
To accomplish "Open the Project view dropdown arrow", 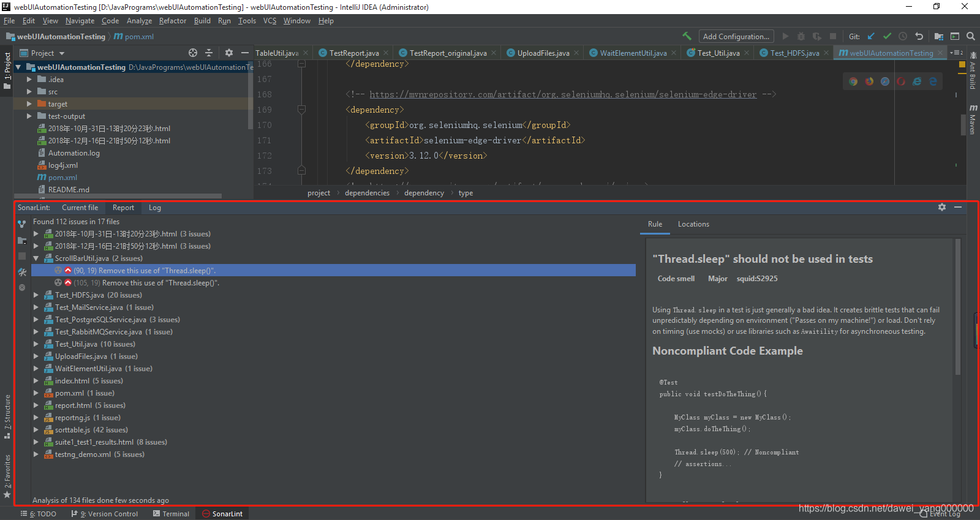I will click(62, 53).
